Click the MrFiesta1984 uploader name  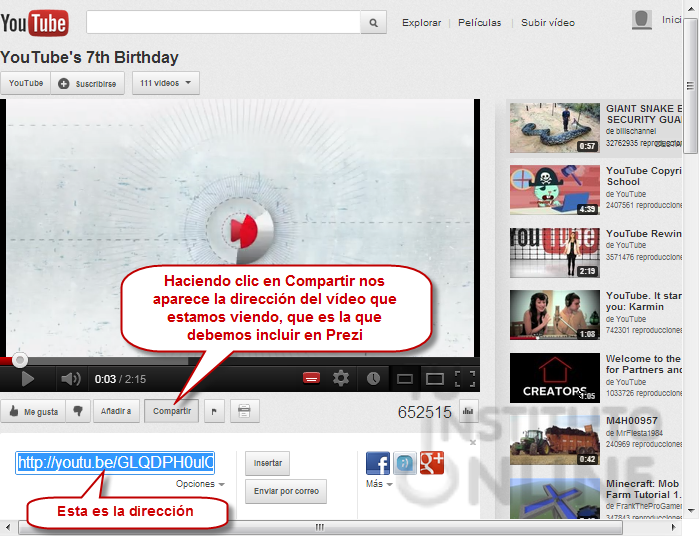click(639, 433)
